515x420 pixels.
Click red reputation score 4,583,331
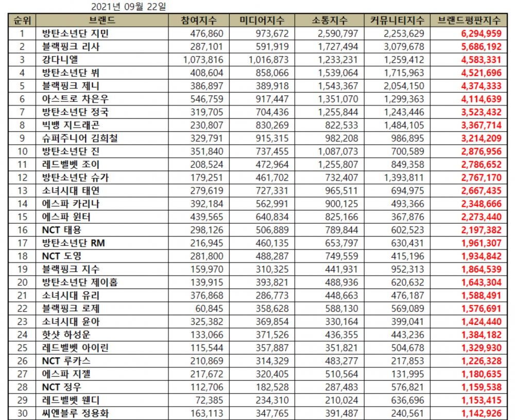(x=481, y=60)
